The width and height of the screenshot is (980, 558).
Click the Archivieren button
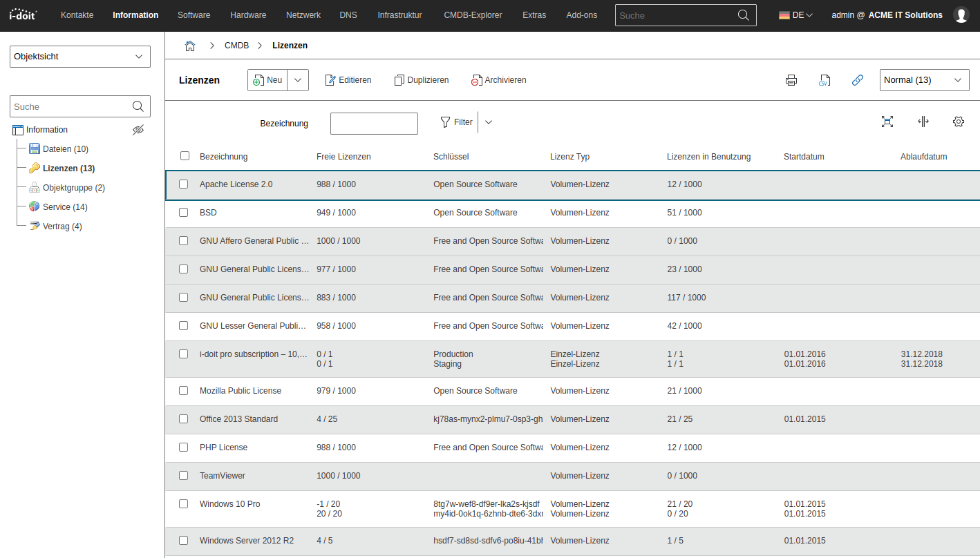coord(498,80)
